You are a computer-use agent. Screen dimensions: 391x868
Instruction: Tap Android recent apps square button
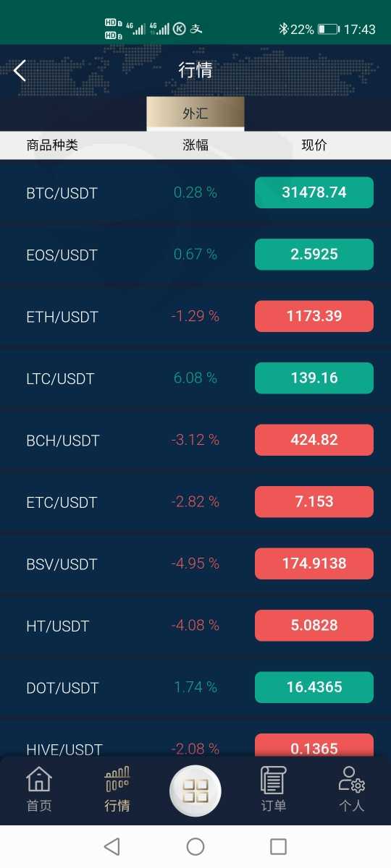point(278,846)
